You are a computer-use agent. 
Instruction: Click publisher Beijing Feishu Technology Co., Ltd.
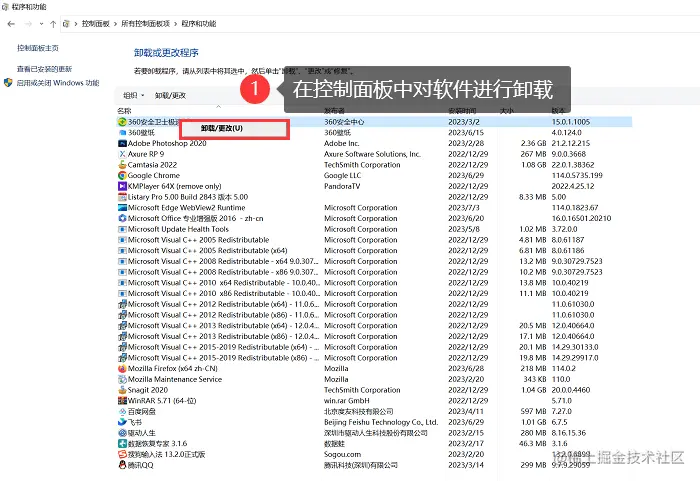click(x=381, y=422)
